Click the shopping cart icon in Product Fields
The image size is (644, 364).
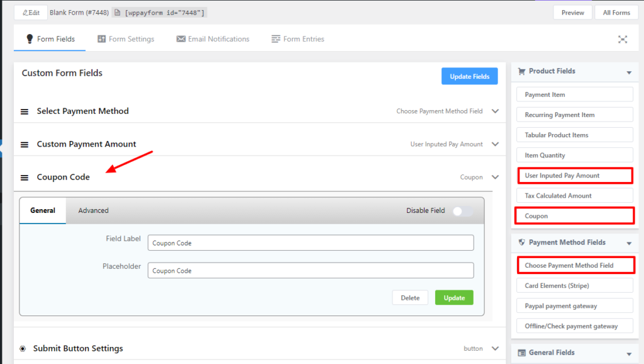point(521,71)
